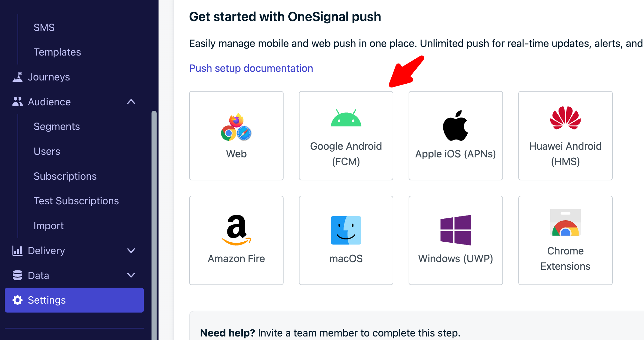Open Test Subscriptions in sidebar
This screenshot has height=340, width=644.
pos(76,201)
